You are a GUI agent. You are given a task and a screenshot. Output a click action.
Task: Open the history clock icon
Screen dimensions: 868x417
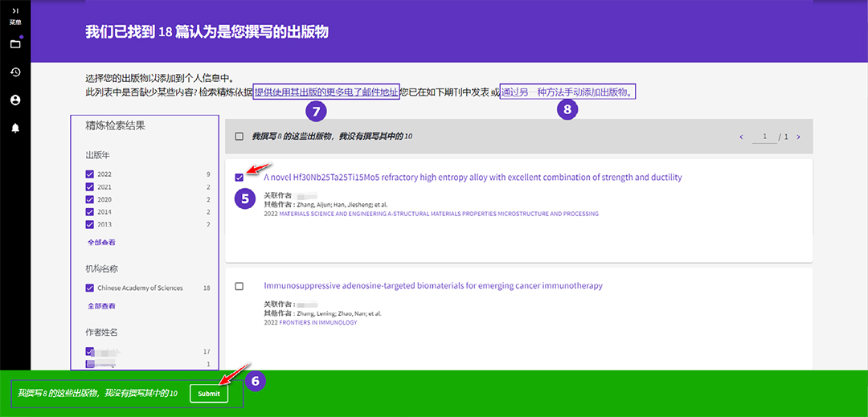(x=15, y=72)
